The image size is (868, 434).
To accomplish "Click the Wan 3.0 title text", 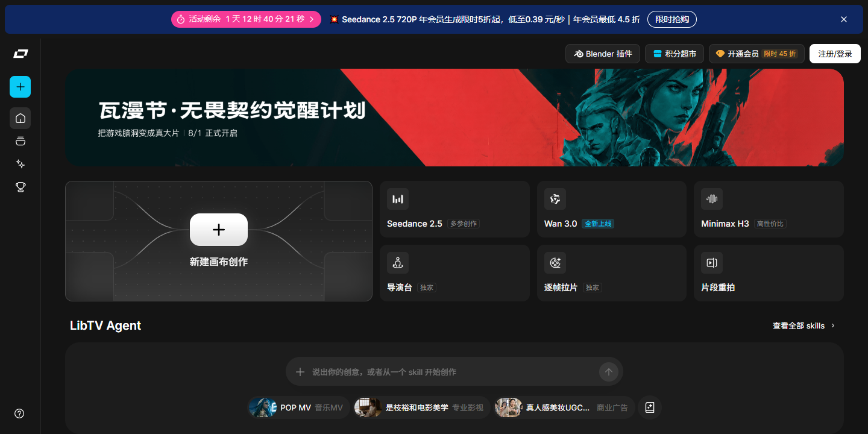I will pos(561,224).
